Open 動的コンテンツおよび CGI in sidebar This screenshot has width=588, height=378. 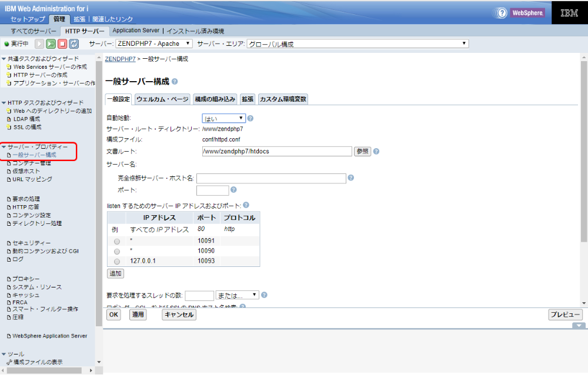coord(45,251)
